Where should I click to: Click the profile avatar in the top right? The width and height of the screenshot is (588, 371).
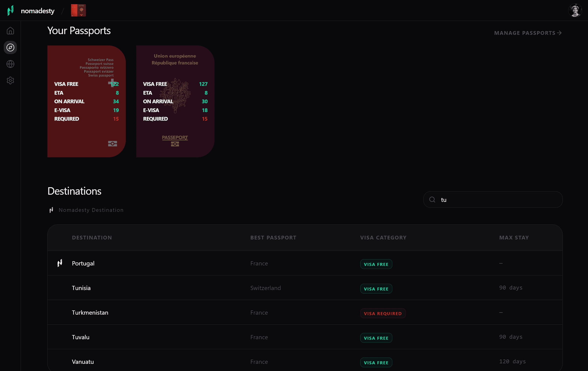575,10
